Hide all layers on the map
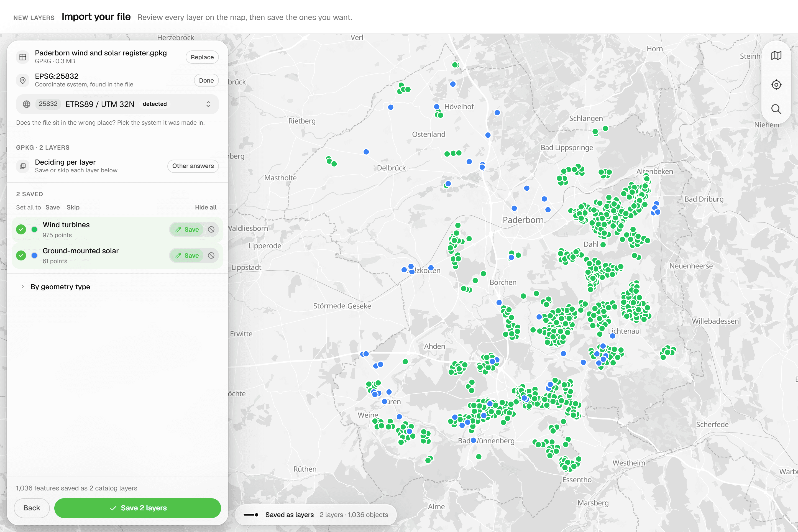Screen dimensions: 798x532 point(206,207)
